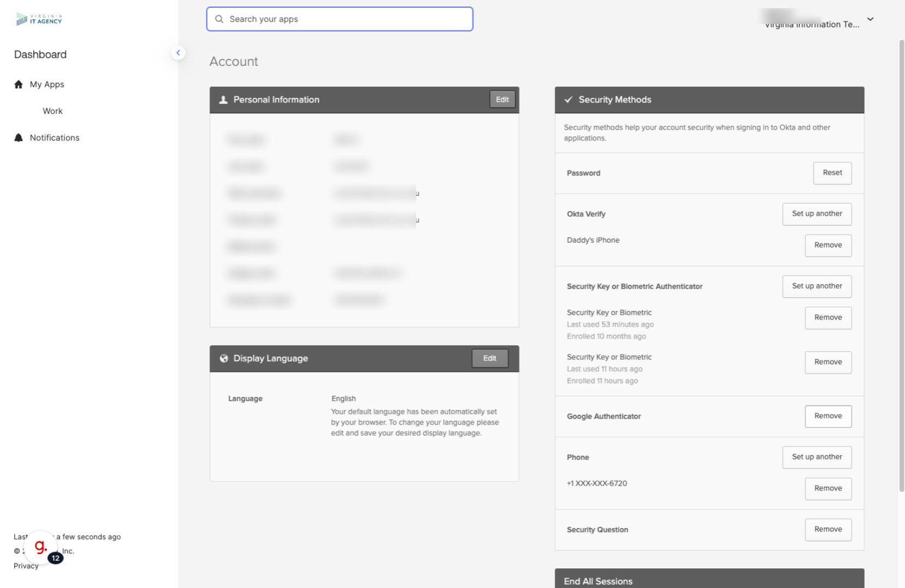Click the Grammarly badge icon
The width and height of the screenshot is (905, 588).
pyautogui.click(x=41, y=547)
